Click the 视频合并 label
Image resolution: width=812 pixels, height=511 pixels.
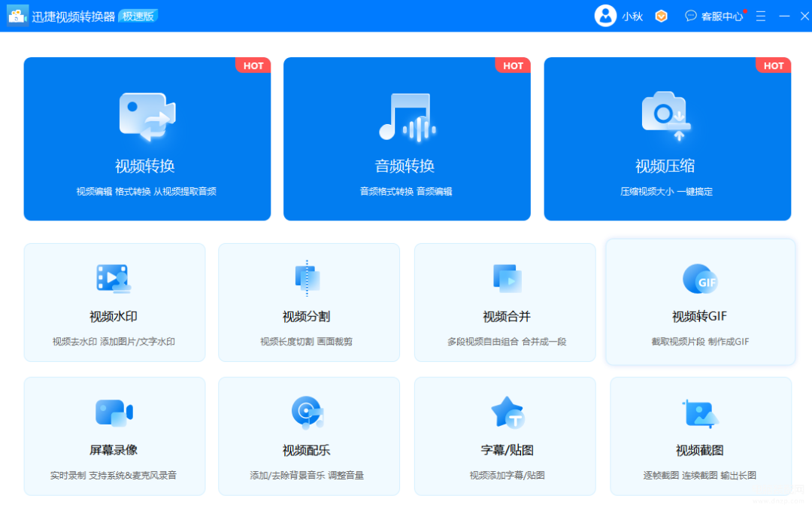coord(507,317)
